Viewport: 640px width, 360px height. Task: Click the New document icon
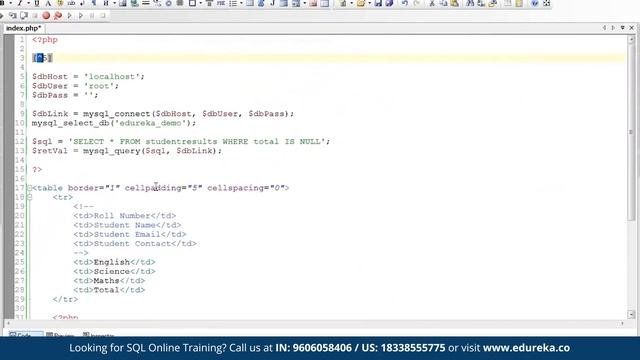tap(343, 3)
